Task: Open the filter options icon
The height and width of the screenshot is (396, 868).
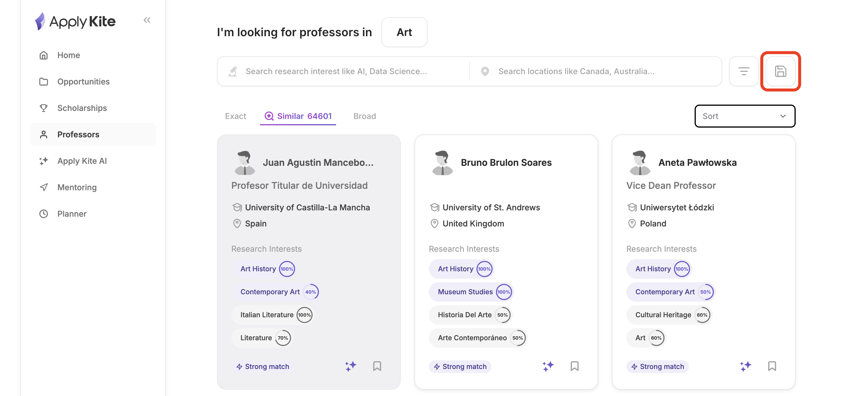Action: pos(744,71)
